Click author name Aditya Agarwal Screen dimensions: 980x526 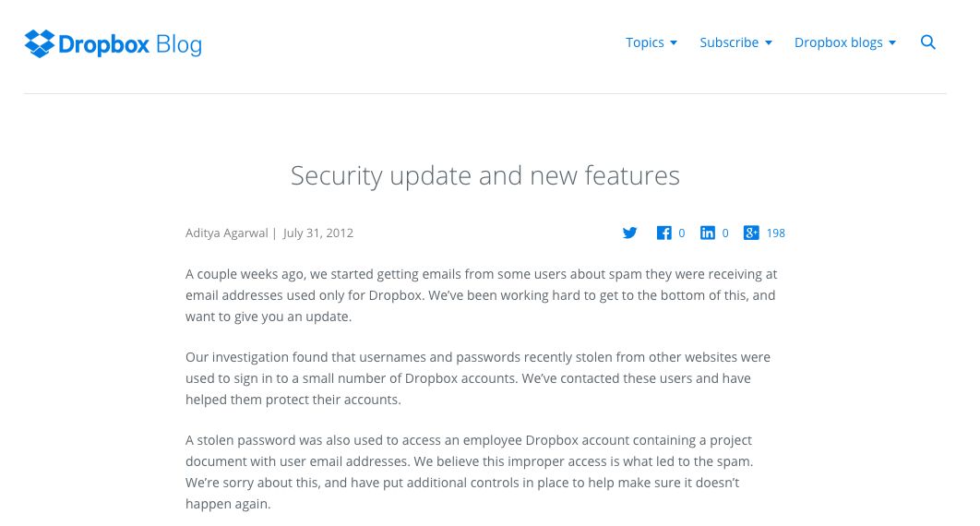[226, 233]
